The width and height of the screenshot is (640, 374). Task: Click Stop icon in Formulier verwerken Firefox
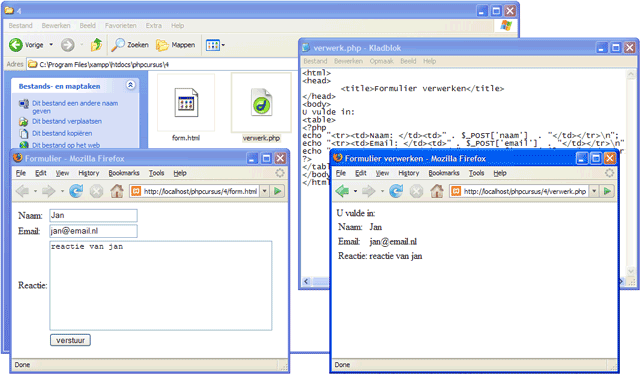416,191
